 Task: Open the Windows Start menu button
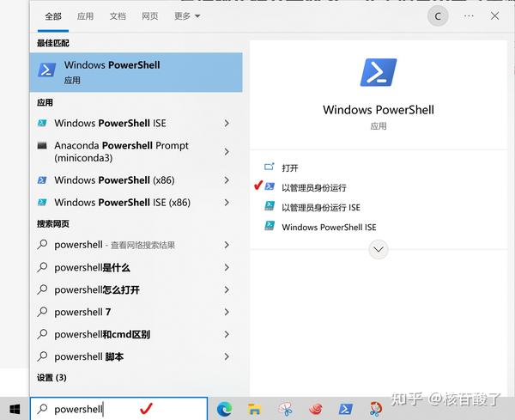pyautogui.click(x=15, y=409)
